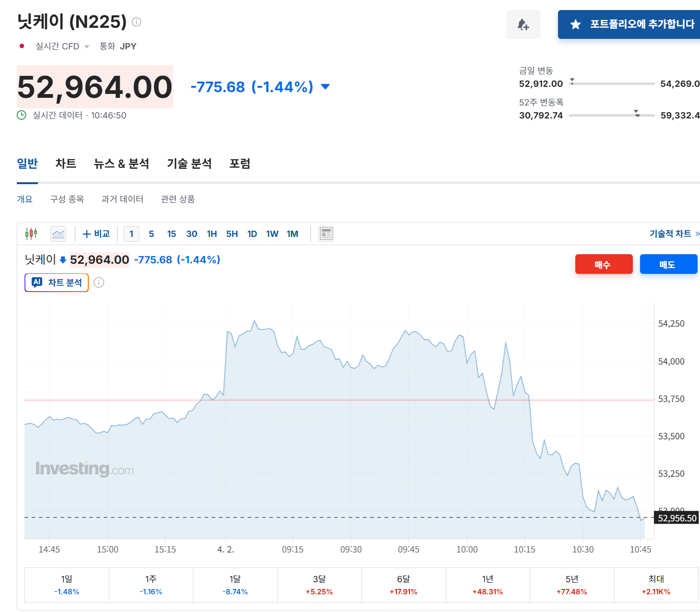Screen dimensions: 700x612
Task: Click the info icon next to 차트 분석
Action: [x=99, y=282]
